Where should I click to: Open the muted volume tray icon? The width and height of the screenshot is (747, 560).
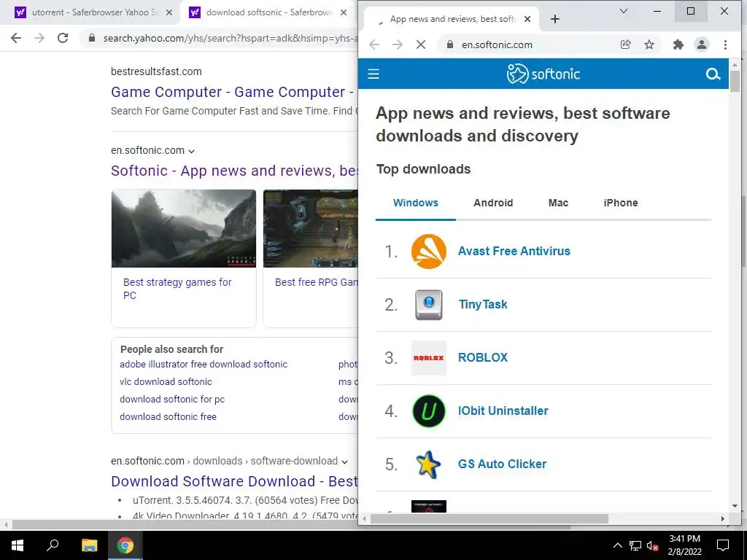pos(653,545)
